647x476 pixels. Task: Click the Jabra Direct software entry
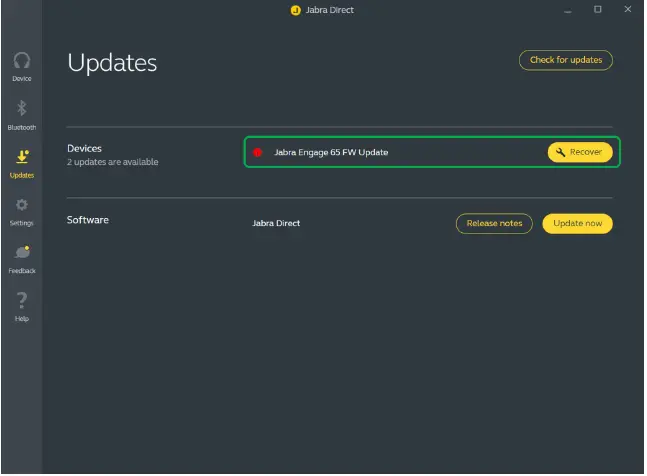[276, 224]
